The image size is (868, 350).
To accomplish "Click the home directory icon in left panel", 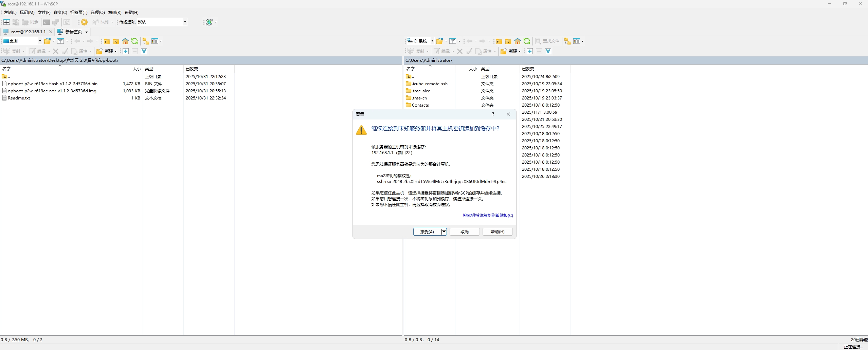I will [125, 41].
